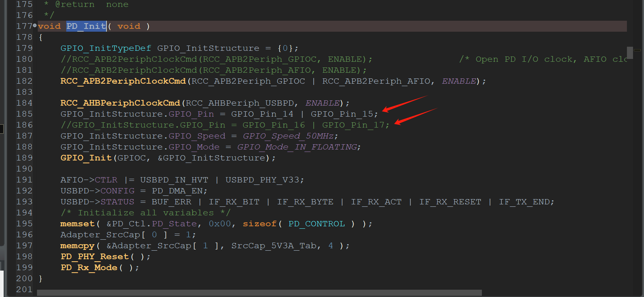This screenshot has height=297, width=644.
Task: Click the vertical scrollbar thumb of the editor
Action: pyautogui.click(x=630, y=53)
